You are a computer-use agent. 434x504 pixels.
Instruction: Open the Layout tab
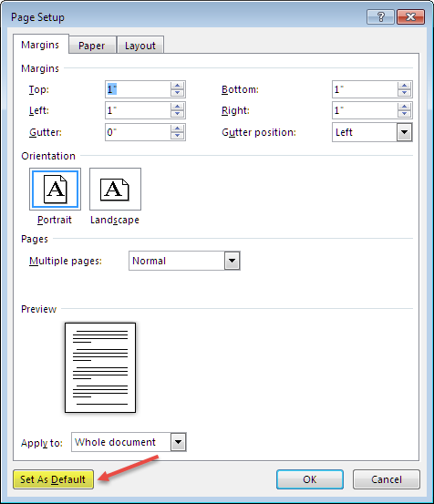[140, 46]
